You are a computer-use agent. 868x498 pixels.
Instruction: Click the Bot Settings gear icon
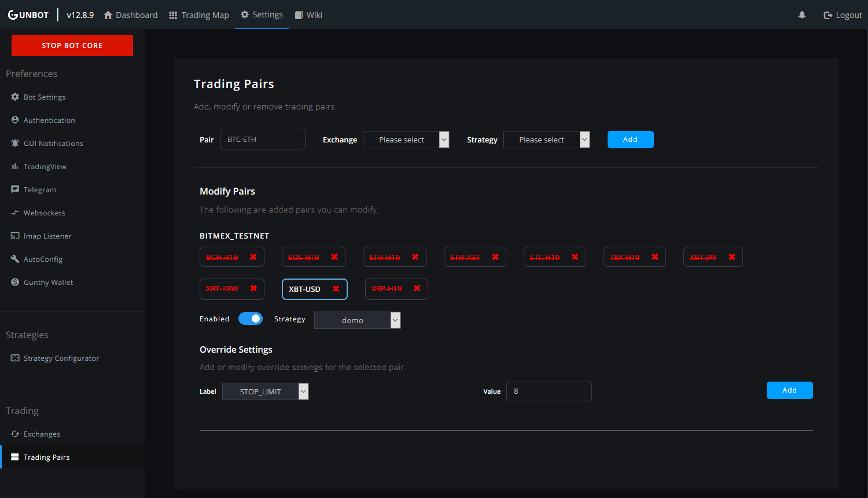pos(15,97)
